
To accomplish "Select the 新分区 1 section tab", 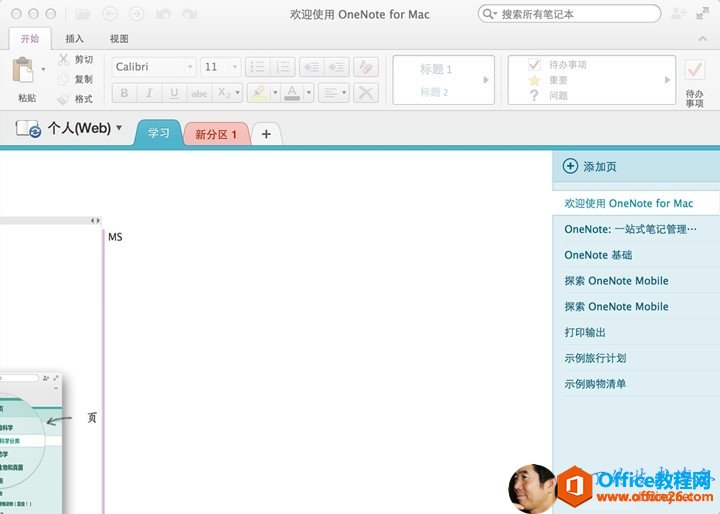I will click(x=216, y=134).
